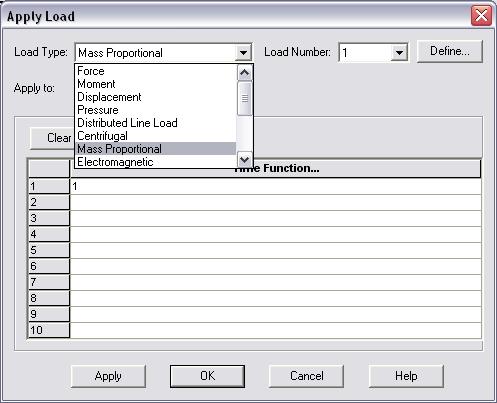Select Force from the load type list

156,71
